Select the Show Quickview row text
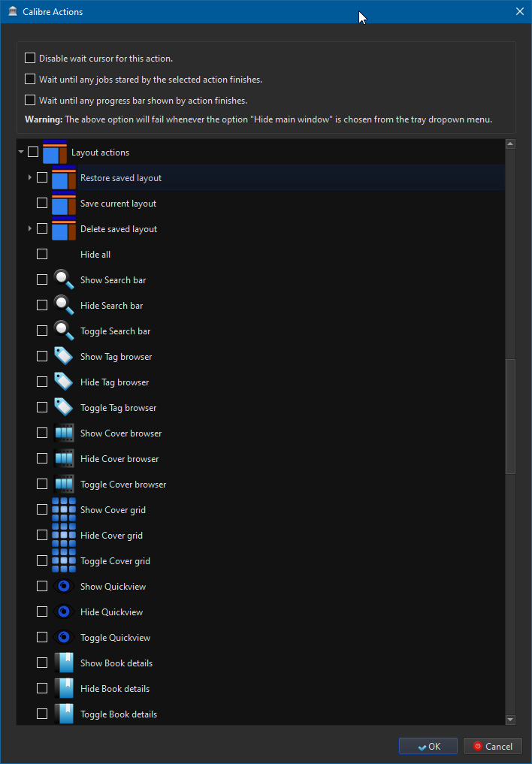532x764 pixels. 113,586
